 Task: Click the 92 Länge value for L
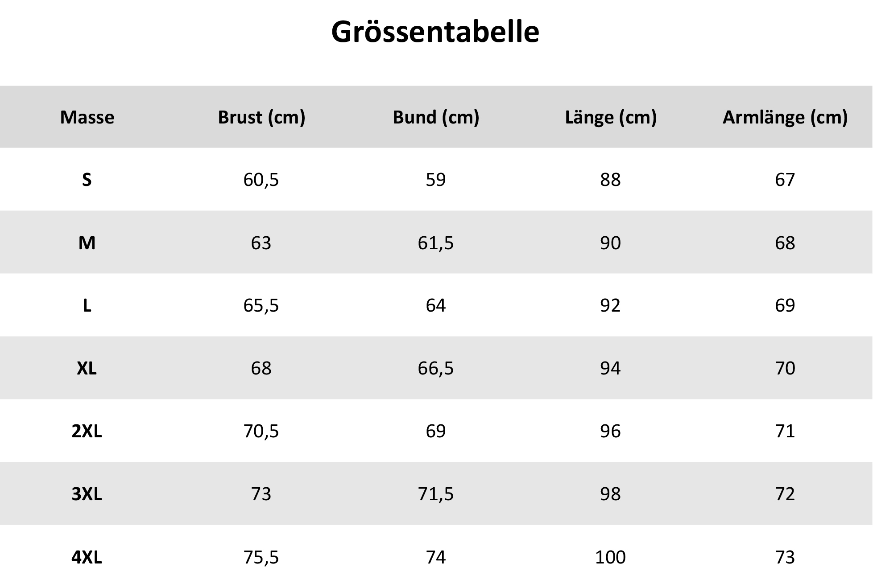coord(610,305)
